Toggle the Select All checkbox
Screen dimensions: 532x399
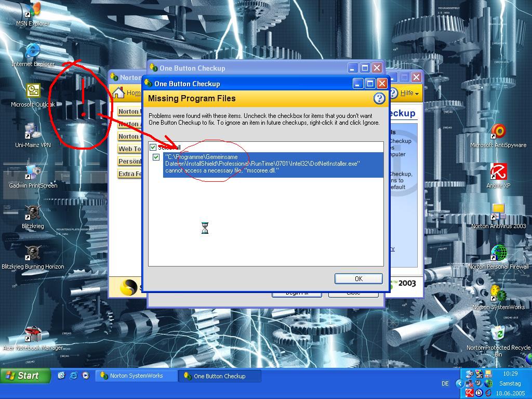pyautogui.click(x=153, y=147)
